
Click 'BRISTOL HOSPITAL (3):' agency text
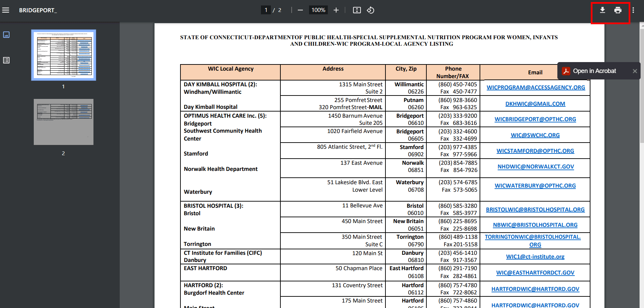pyautogui.click(x=214, y=206)
